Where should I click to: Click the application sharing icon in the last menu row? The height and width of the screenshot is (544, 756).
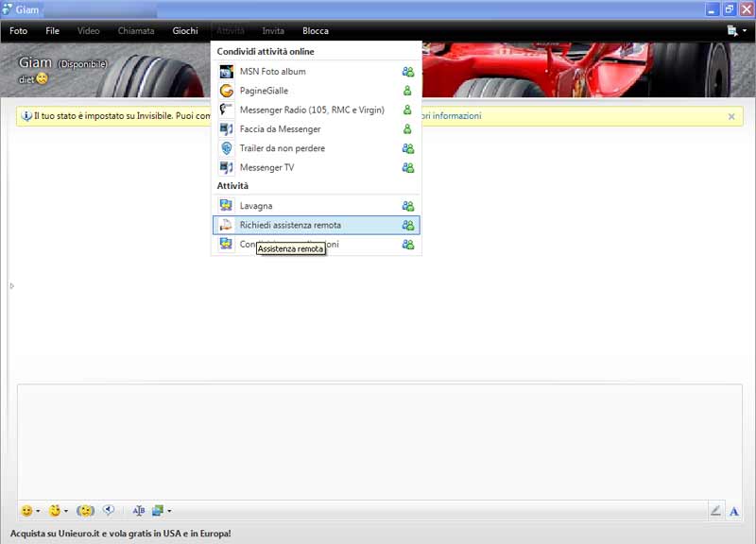[x=226, y=244]
